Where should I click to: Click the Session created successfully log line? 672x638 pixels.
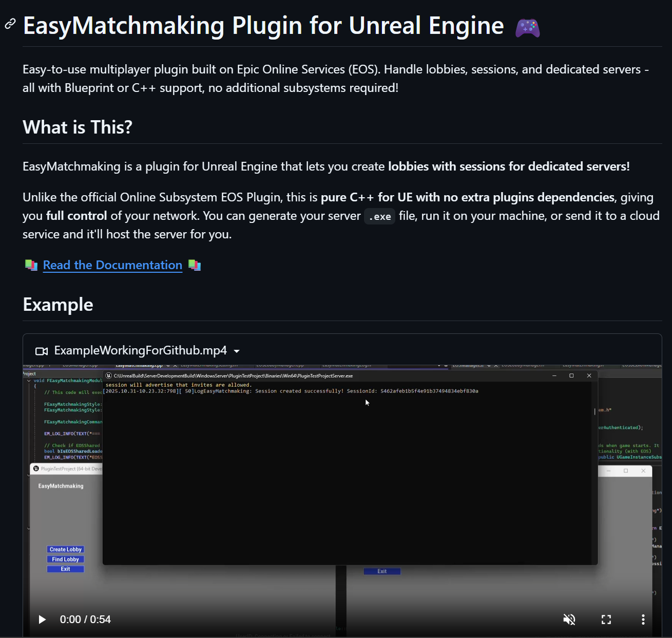click(291, 391)
